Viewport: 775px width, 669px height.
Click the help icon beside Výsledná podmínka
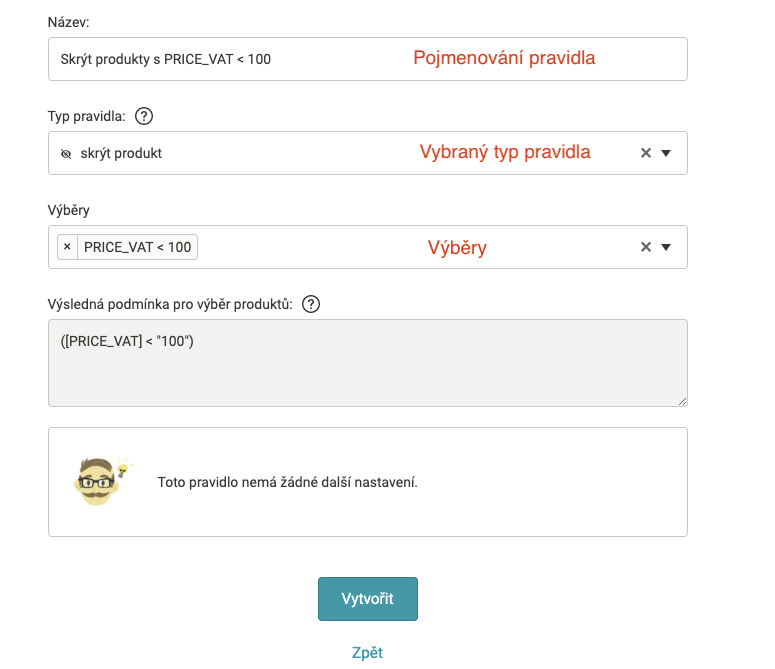[311, 304]
